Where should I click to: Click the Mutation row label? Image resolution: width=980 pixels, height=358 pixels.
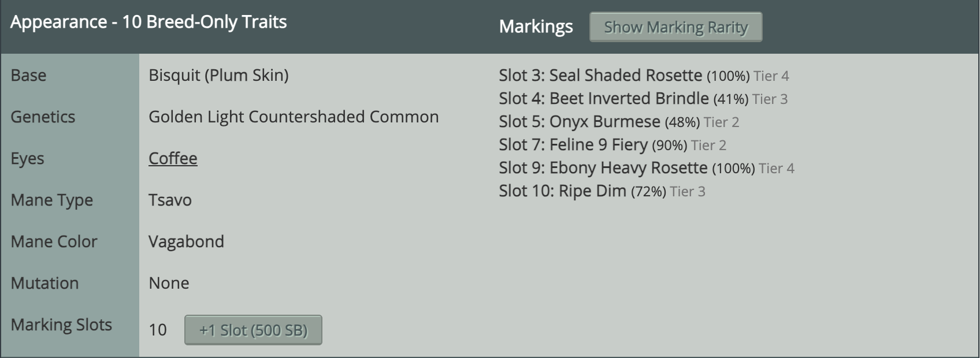(44, 283)
